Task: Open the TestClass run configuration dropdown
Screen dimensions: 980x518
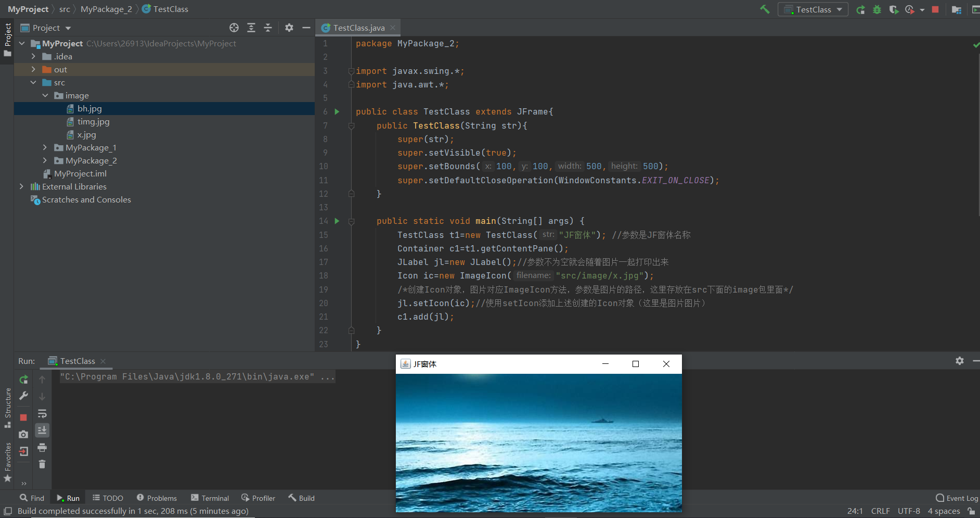Action: click(x=813, y=9)
